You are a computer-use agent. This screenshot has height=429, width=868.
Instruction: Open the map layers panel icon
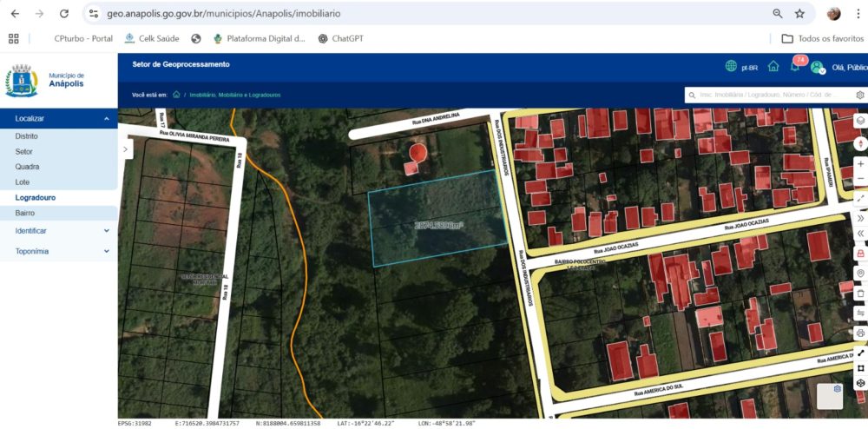860,121
